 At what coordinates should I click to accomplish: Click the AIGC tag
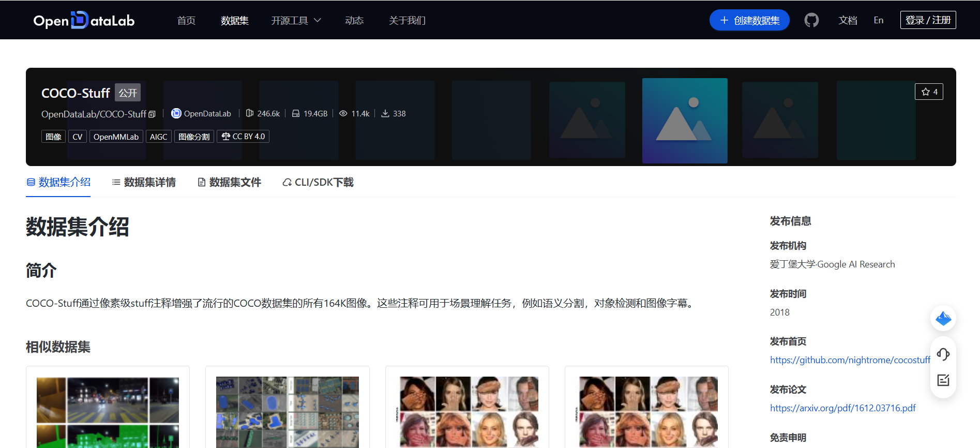point(159,137)
